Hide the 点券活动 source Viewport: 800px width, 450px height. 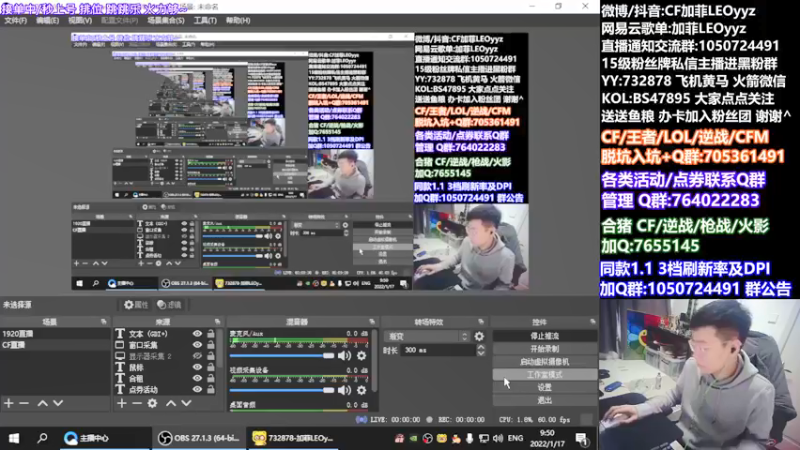[197, 389]
